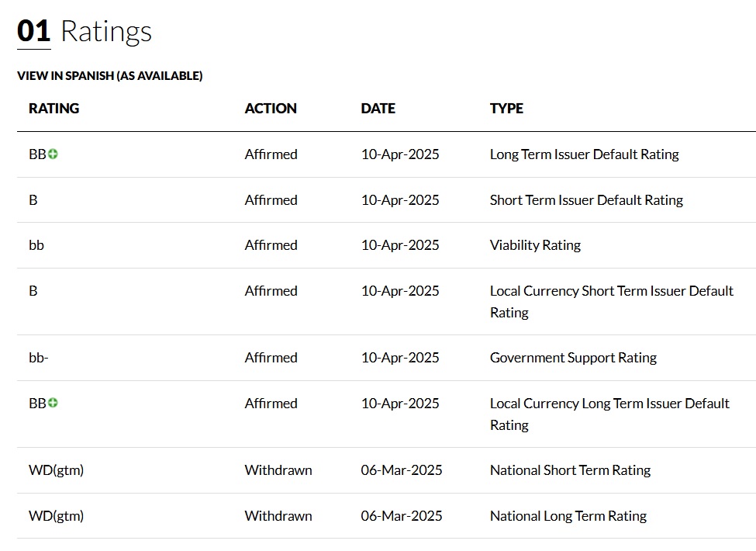Click the green plus beside Local Currency Long Term BB

click(x=53, y=403)
